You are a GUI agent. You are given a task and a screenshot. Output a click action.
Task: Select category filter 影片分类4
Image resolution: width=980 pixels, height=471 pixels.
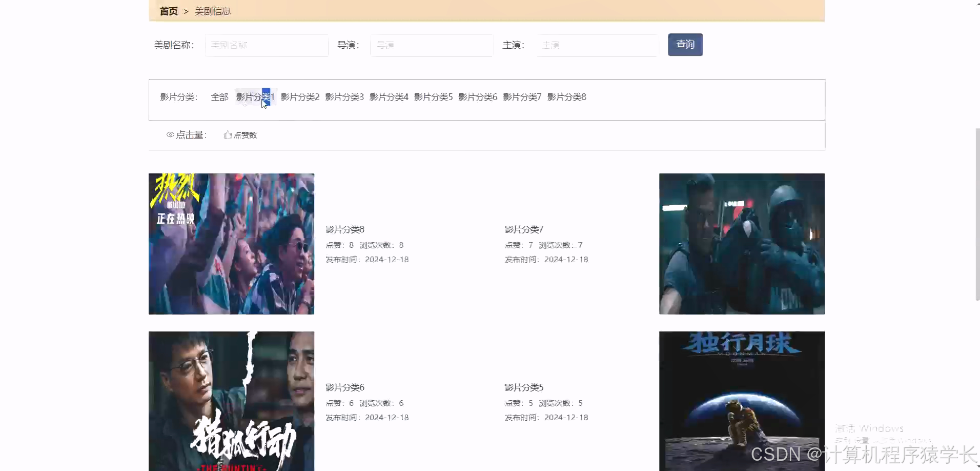(x=389, y=96)
